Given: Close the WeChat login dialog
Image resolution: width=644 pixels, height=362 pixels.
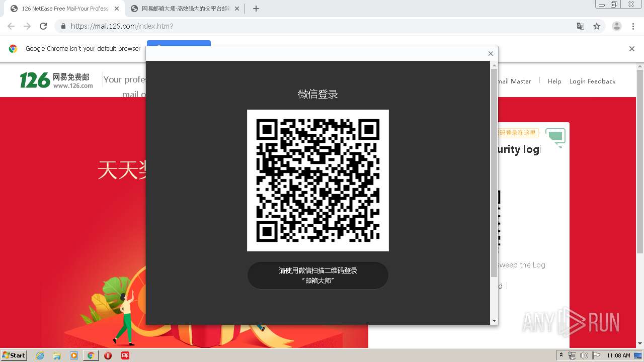Looking at the screenshot, I should click(491, 54).
